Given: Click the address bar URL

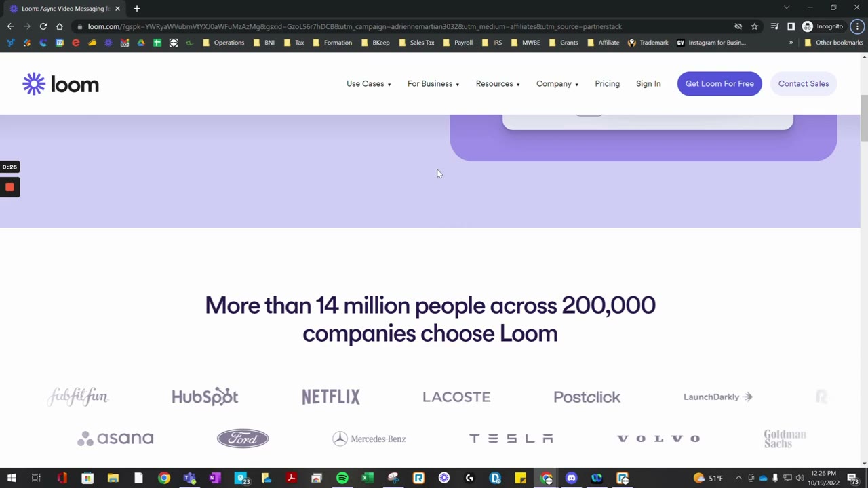Looking at the screenshot, I should point(355,26).
